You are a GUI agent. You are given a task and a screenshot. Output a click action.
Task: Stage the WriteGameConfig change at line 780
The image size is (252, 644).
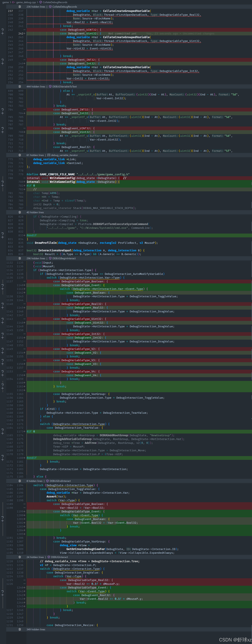pyautogui.click(x=3, y=186)
